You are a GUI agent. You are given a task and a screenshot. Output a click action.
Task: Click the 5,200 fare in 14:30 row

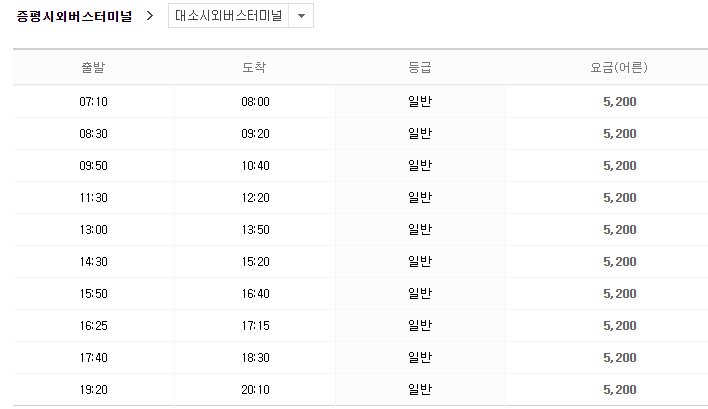coord(620,262)
